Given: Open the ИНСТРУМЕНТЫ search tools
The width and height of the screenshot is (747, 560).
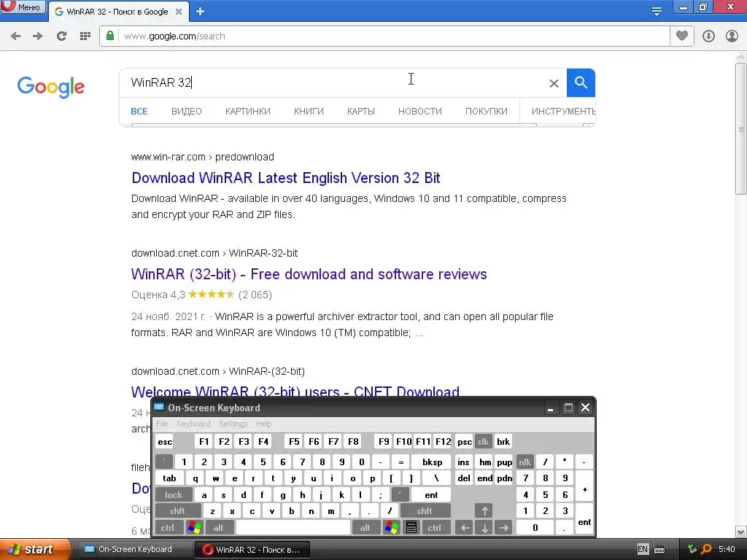Looking at the screenshot, I should (x=563, y=112).
